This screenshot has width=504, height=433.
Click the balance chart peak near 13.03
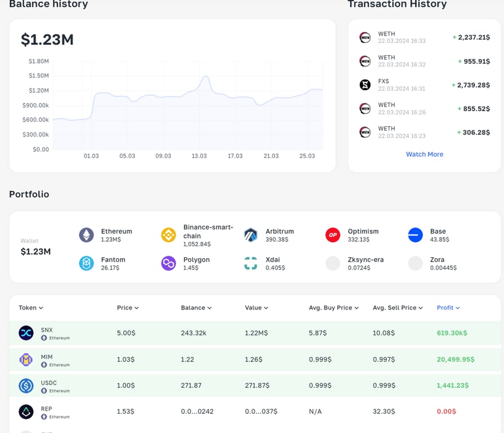click(x=206, y=77)
